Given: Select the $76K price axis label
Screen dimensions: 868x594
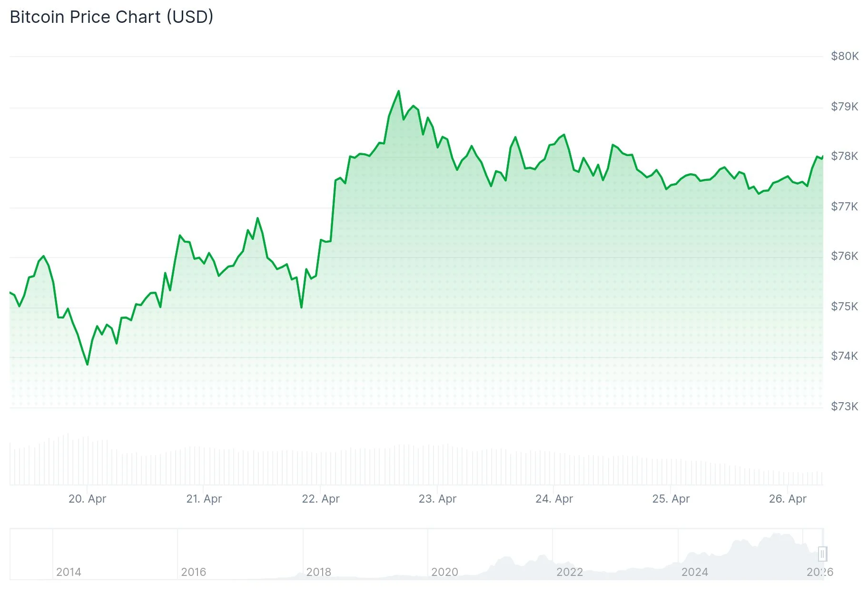Looking at the screenshot, I should point(845,256).
